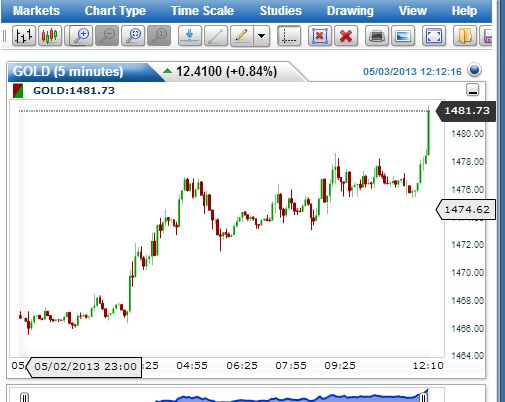The image size is (505, 402).
Task: Open the Markets menu
Action: click(36, 11)
